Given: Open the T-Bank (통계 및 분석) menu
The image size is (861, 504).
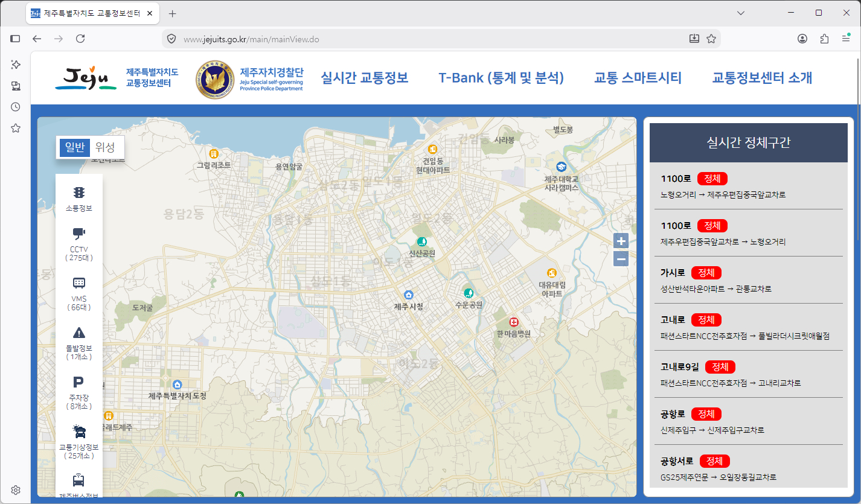Looking at the screenshot, I should click(x=501, y=78).
